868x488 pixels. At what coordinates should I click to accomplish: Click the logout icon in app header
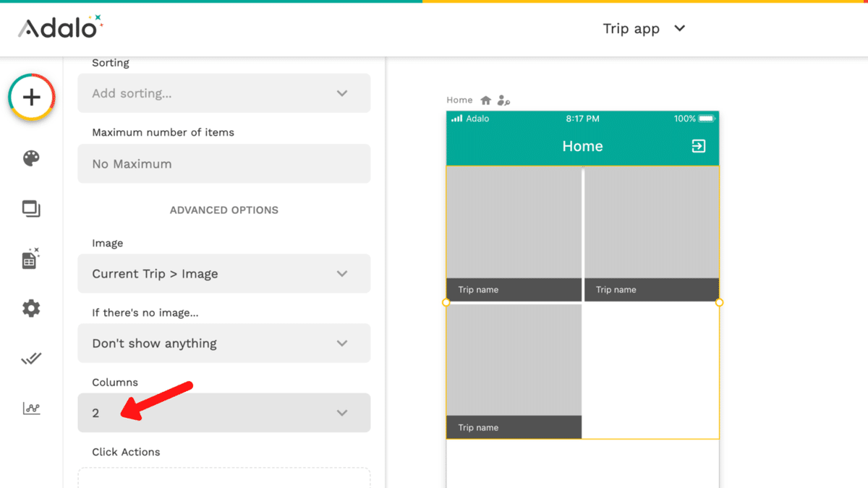(x=699, y=146)
